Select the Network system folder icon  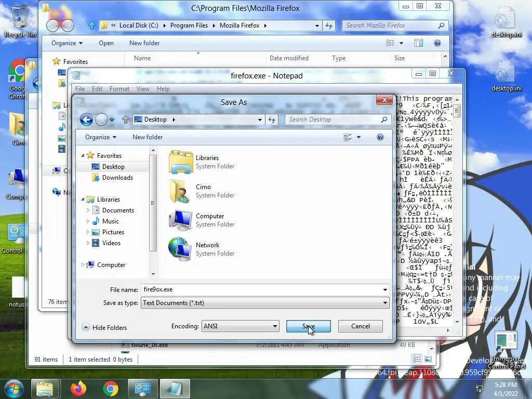tap(180, 249)
